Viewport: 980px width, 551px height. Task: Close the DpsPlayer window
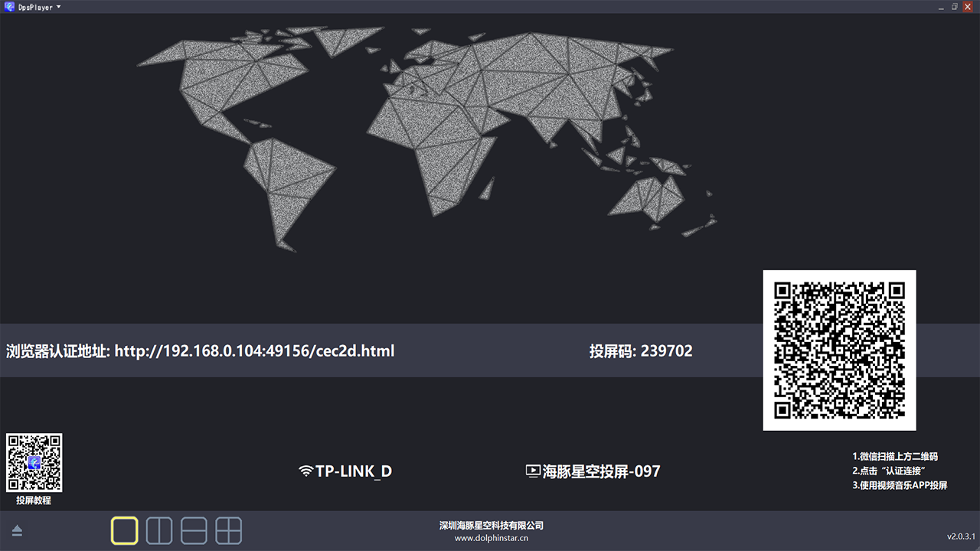point(968,7)
